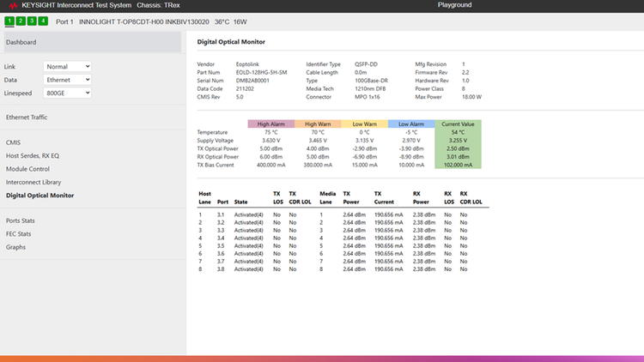Click low warn TX power -2.90 dBm
This screenshot has height=362, width=644.
365,148
